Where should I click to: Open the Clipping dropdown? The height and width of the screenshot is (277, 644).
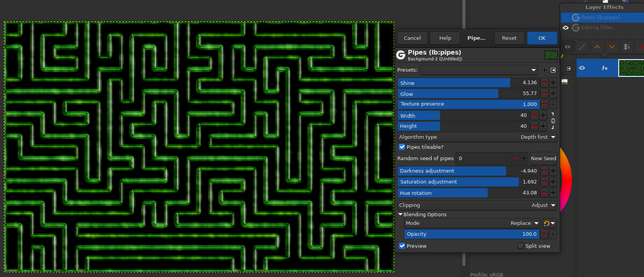[x=477, y=205]
